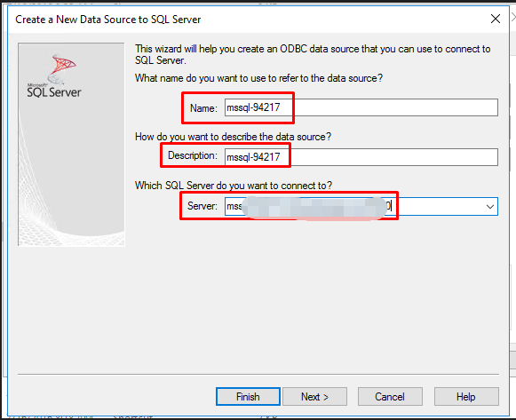The image size is (516, 420).
Task: Click the SQL Server wordmark in banner
Action: point(54,92)
